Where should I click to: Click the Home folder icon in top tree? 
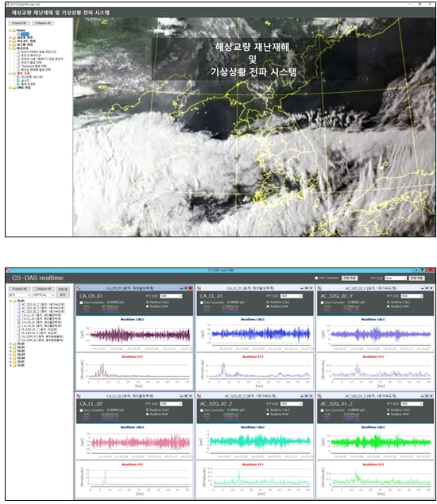point(14,30)
